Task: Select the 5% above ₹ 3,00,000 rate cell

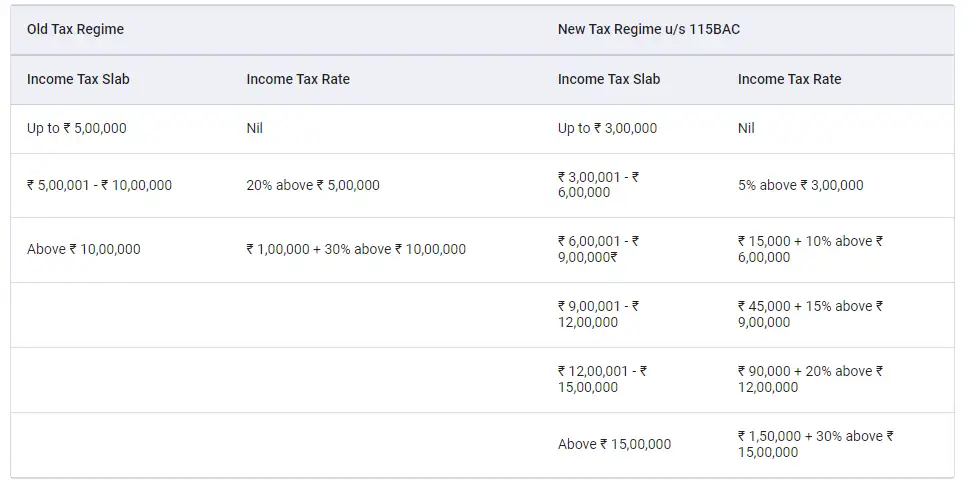Action: tap(800, 185)
